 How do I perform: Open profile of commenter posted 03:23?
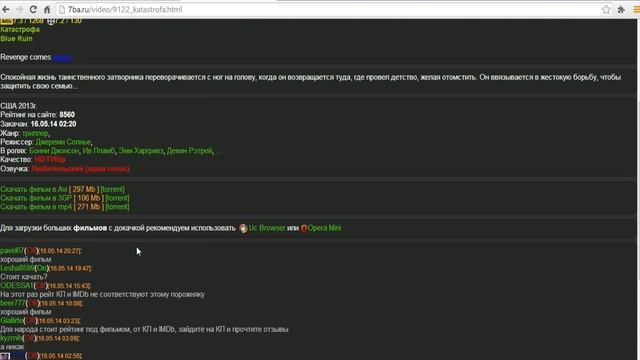(12, 321)
